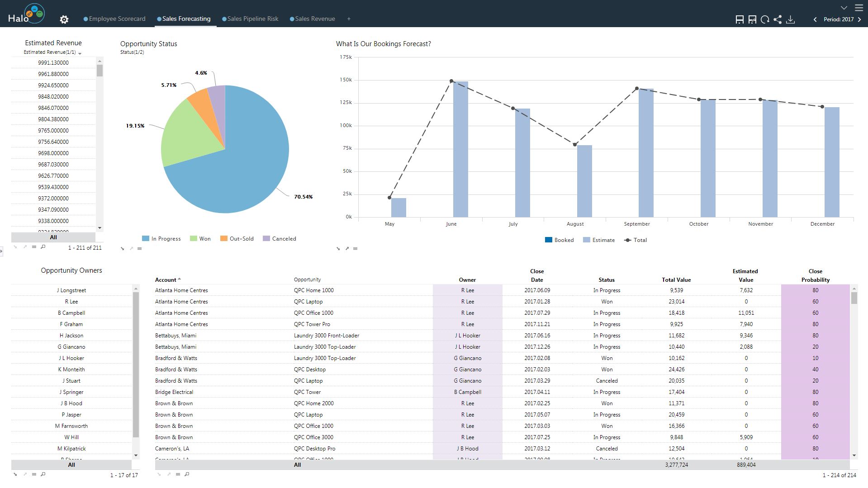Viewport: 868px width, 488px height.
Task: Sort table by the Account column header
Action: click(x=166, y=280)
